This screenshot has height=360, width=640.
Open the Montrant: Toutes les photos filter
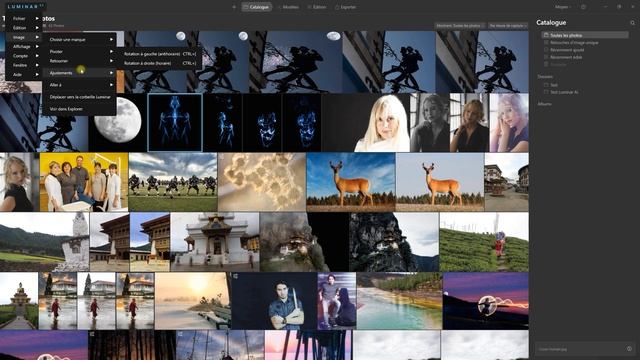coord(460,26)
